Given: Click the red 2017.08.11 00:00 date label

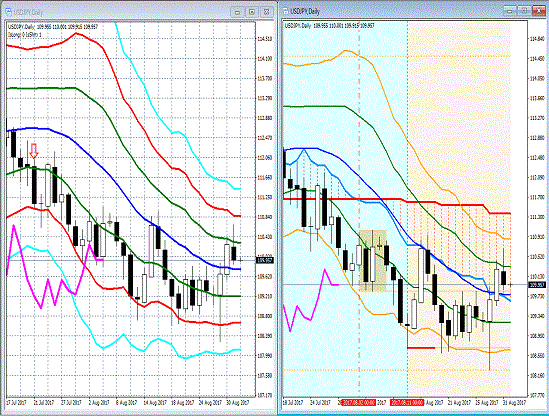Looking at the screenshot, I should click(x=407, y=402).
